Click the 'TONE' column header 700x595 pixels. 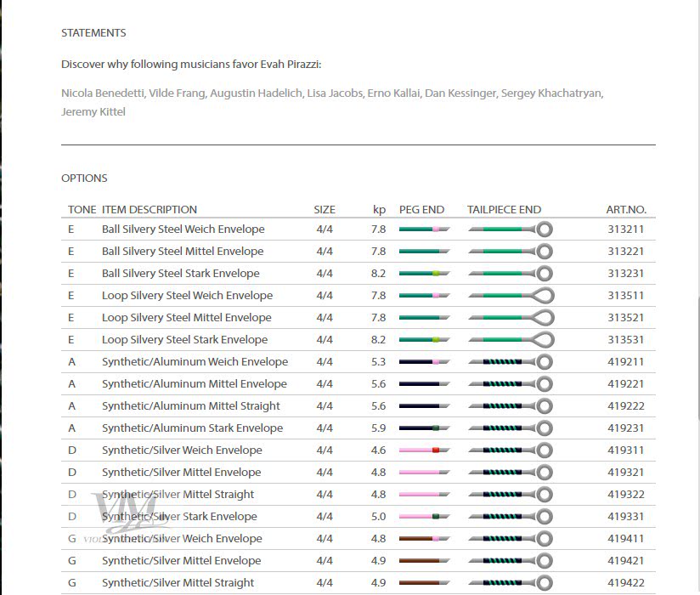[x=82, y=209]
